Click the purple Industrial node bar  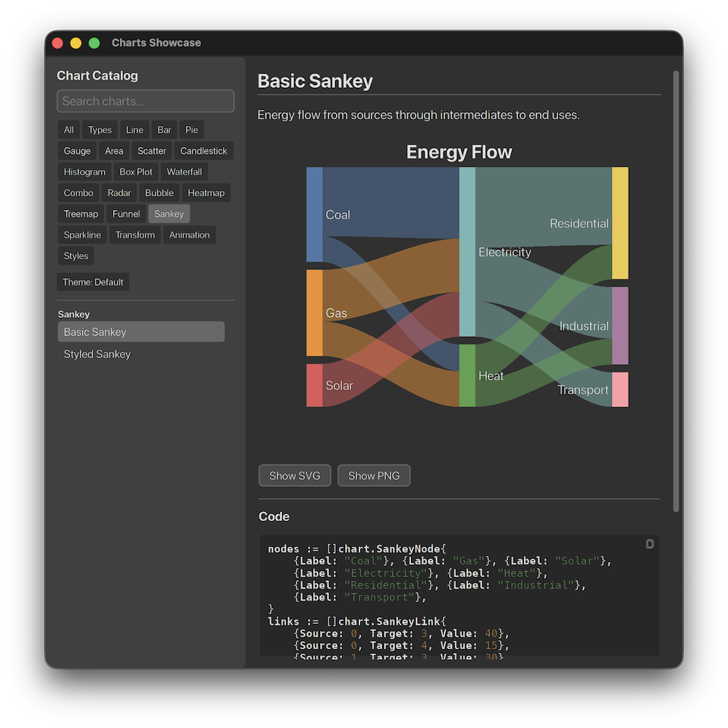(620, 325)
